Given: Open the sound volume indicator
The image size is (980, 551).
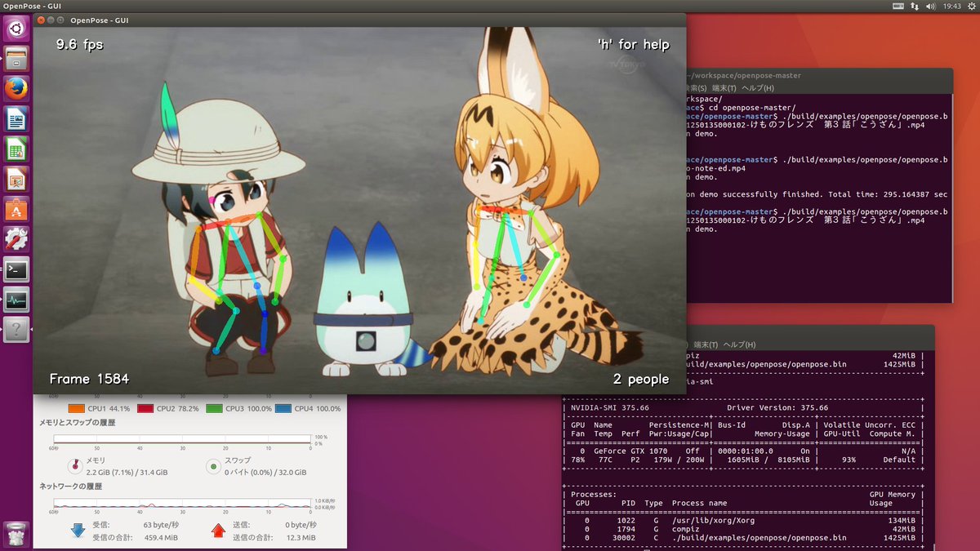Looking at the screenshot, I should coord(932,6).
